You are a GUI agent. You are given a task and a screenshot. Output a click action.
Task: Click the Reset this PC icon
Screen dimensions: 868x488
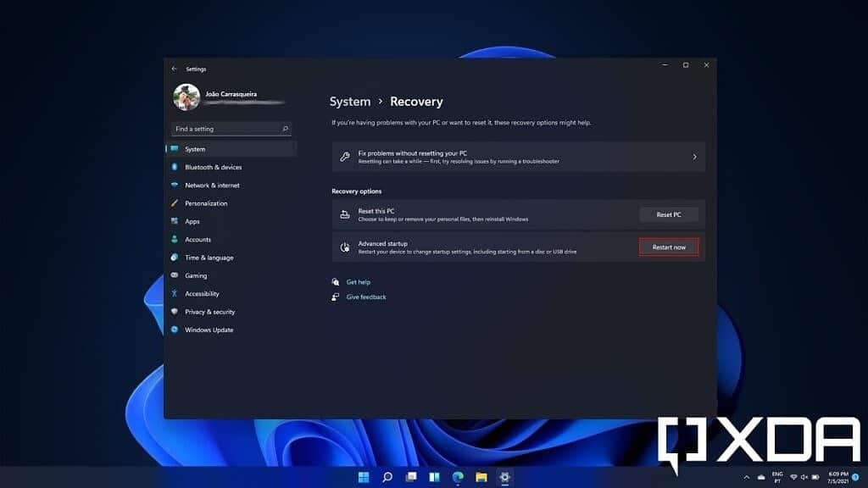(x=345, y=214)
